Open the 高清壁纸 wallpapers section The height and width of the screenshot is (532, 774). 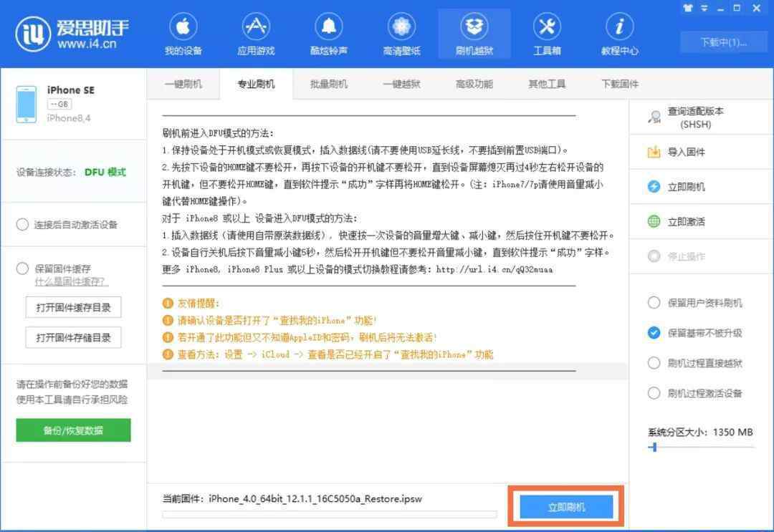click(401, 34)
